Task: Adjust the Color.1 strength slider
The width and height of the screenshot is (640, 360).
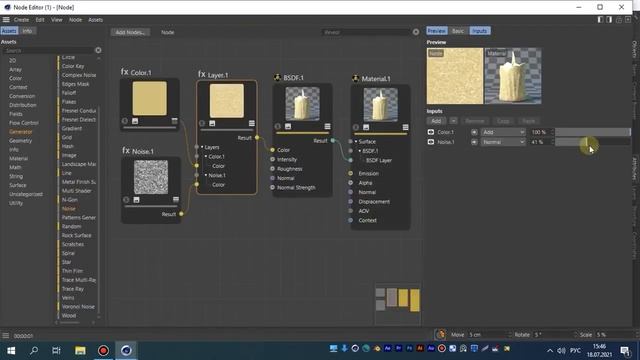Action: click(593, 132)
